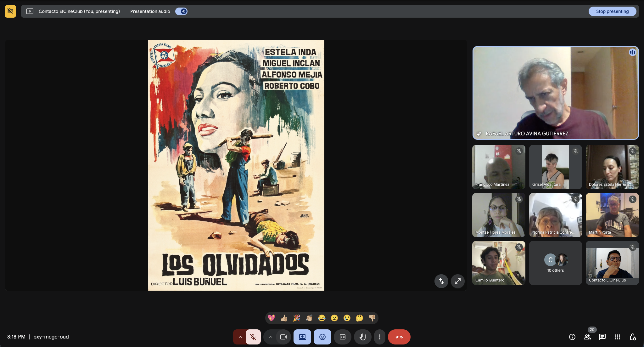644x347 pixels.
Task: Toggle the emoji reactions bar button
Action: coord(322,337)
